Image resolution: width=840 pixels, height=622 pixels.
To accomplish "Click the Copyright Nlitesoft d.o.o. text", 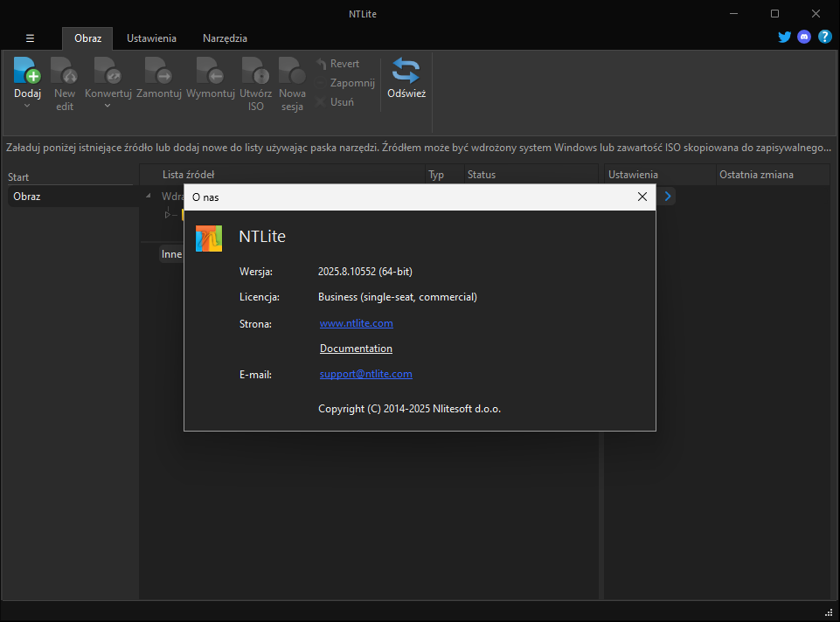I will click(x=409, y=409).
